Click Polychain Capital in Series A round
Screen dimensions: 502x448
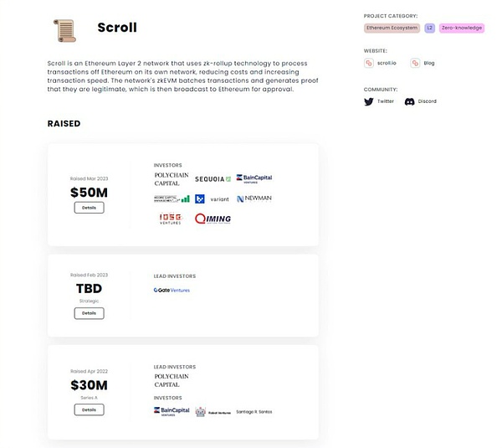coord(172,381)
